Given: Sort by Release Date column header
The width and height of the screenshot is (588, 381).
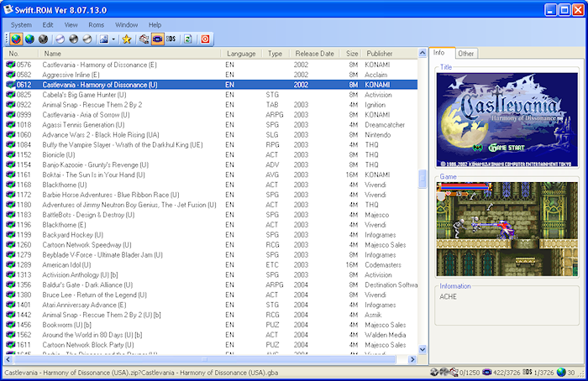Looking at the screenshot, I should tap(314, 54).
